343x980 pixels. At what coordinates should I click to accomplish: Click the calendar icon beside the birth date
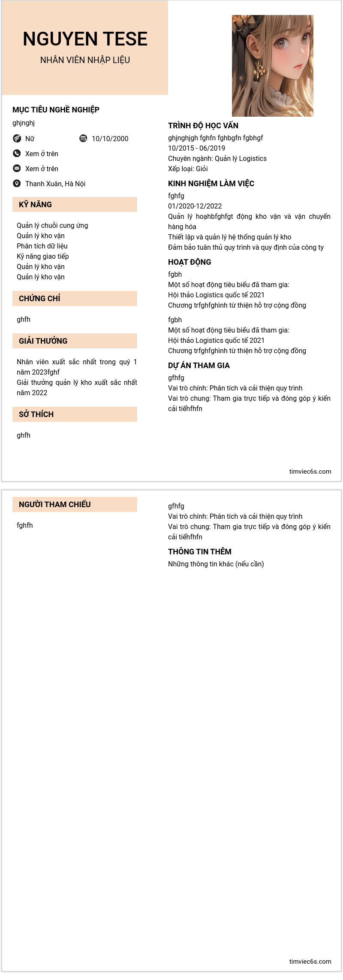point(83,138)
